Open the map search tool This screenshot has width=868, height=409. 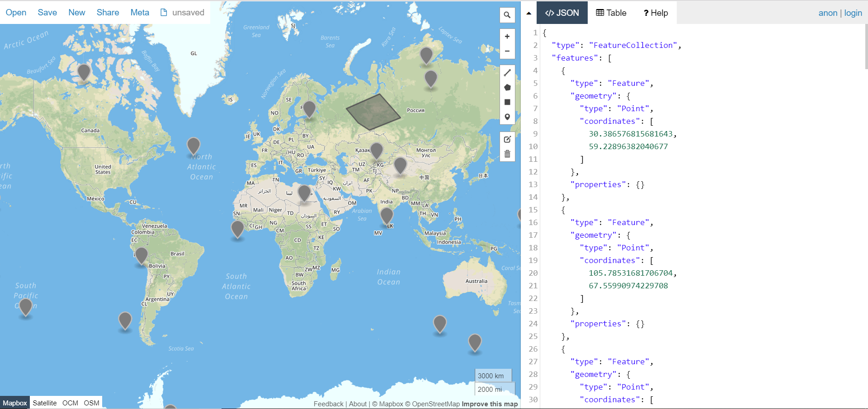pos(507,15)
